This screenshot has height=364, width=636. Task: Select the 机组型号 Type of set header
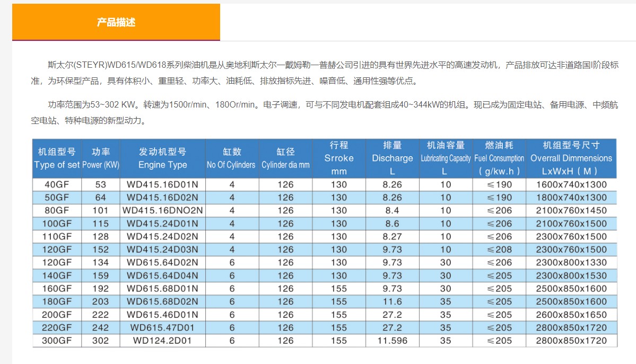point(57,158)
